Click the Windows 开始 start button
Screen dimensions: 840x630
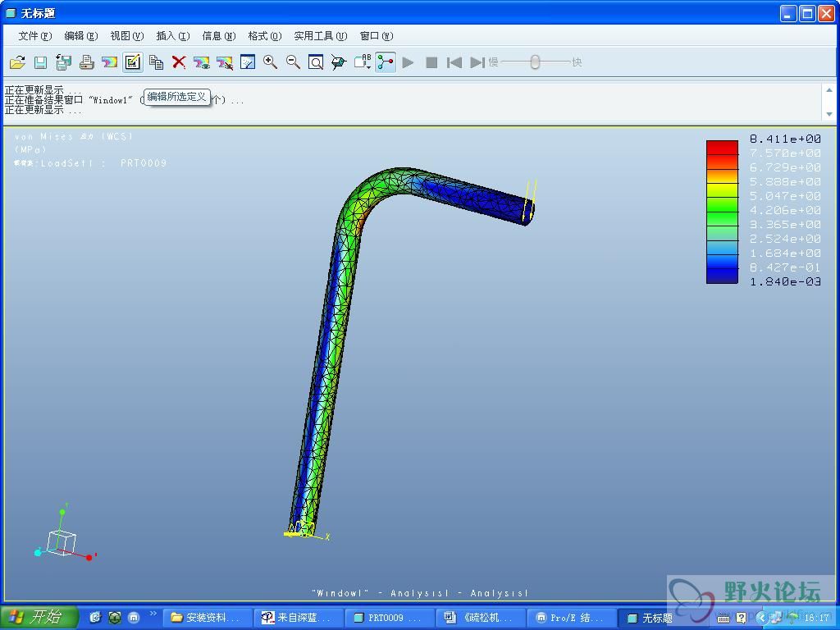[x=39, y=617]
